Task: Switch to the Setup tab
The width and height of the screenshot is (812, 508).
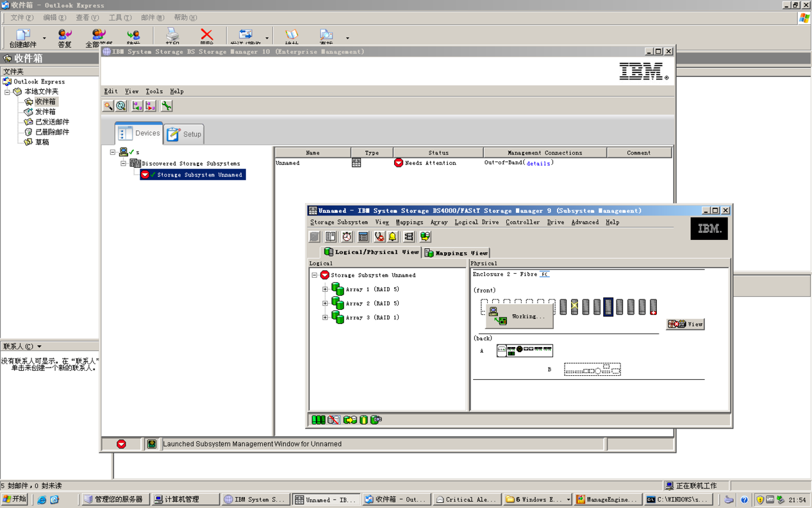Action: coord(185,134)
